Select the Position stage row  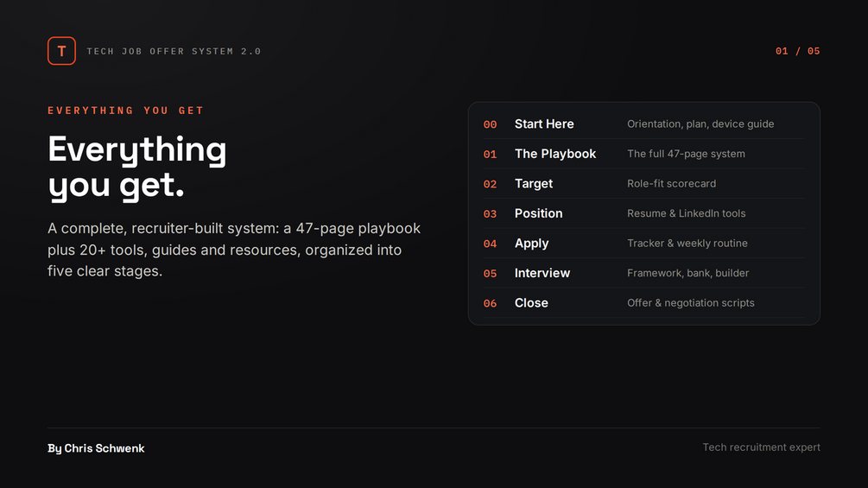pos(643,213)
